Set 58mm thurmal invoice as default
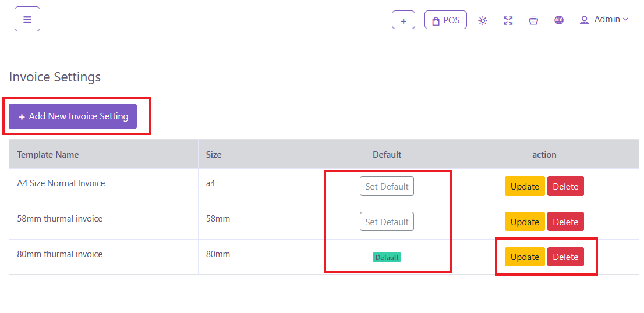The height and width of the screenshot is (313, 644). tap(387, 222)
